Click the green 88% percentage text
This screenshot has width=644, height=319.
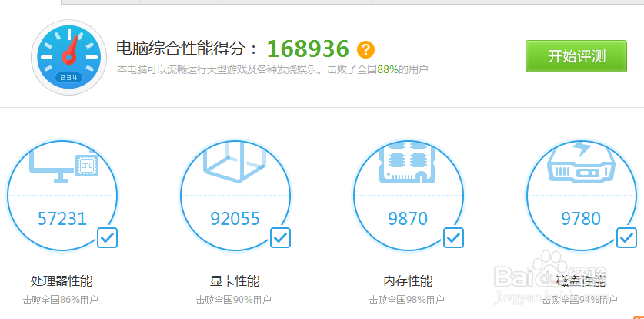388,69
